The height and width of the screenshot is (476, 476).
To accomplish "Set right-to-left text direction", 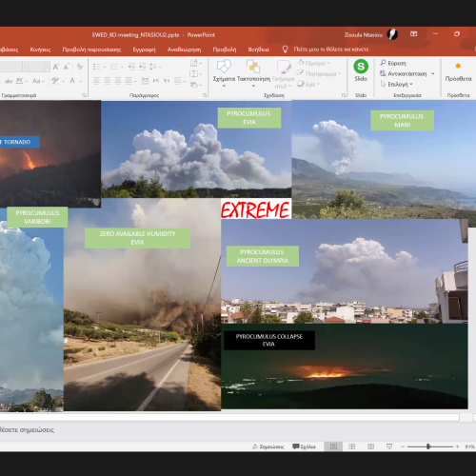I will point(167,81).
